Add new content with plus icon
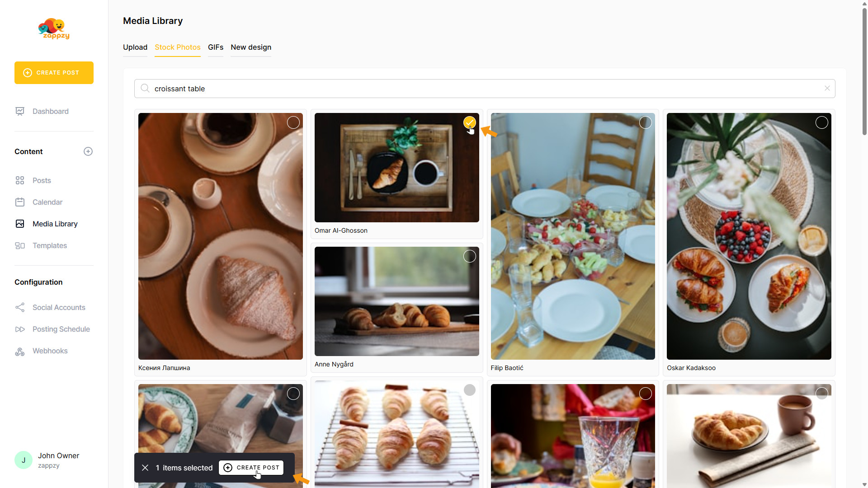This screenshot has height=488, width=868. [x=88, y=151]
